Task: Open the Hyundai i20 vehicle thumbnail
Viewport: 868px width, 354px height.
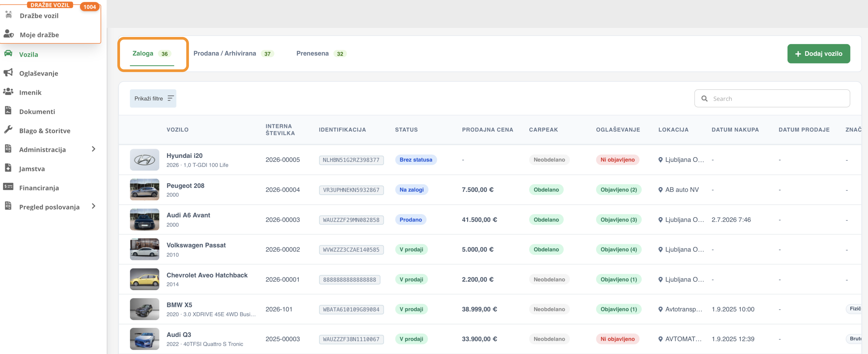Action: click(144, 160)
